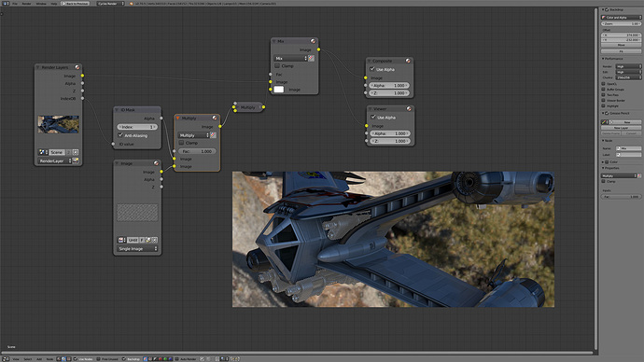644x362 pixels.
Task: Open Multiply blend type dropdown on Multiply node
Action: click(193, 135)
